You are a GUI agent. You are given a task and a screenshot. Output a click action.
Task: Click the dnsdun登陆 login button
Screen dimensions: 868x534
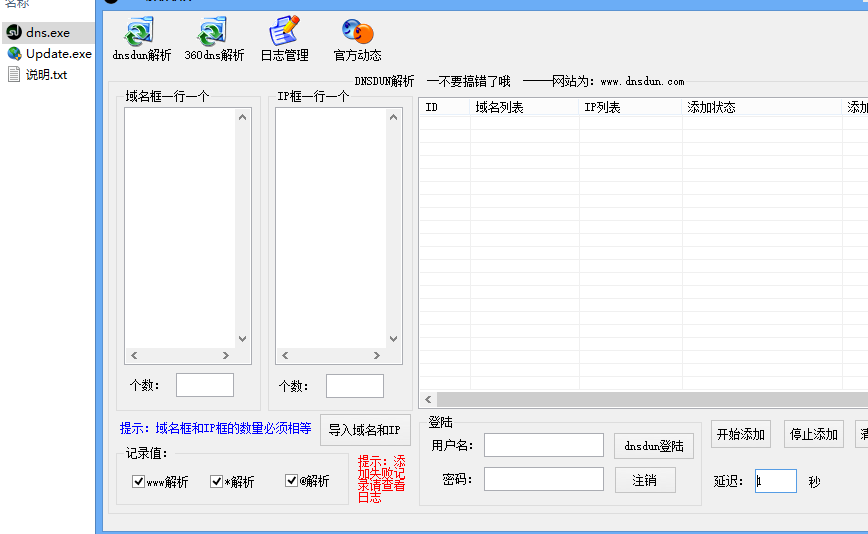point(654,446)
